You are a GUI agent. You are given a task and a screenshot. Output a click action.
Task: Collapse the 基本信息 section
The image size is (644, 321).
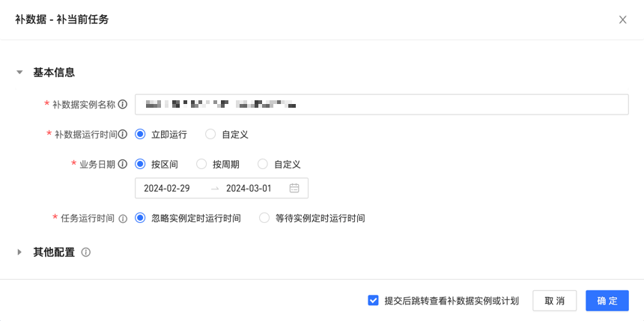point(19,73)
